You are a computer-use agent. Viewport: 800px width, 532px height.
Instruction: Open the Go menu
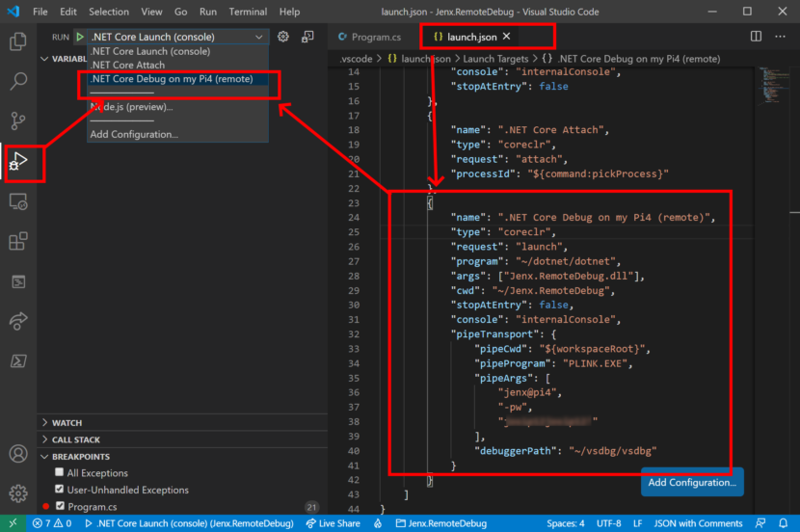(x=180, y=12)
